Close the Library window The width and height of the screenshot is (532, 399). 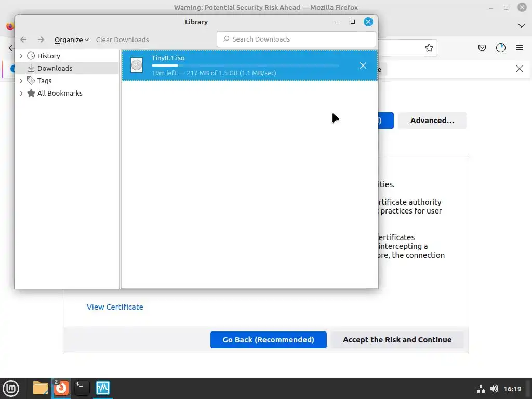pos(368,22)
